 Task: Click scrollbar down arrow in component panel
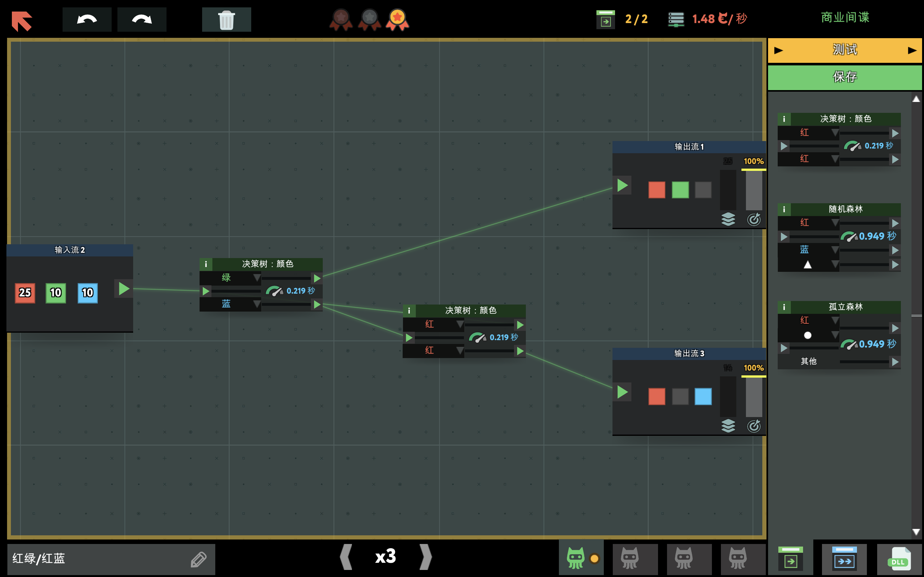tap(916, 531)
